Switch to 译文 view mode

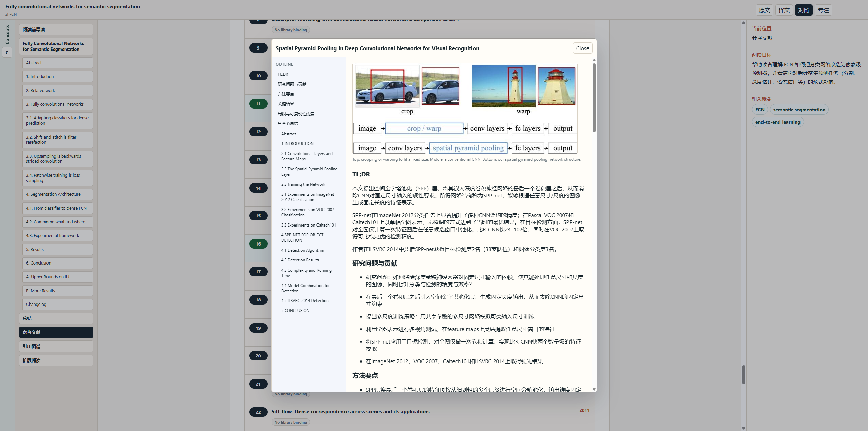click(x=784, y=10)
